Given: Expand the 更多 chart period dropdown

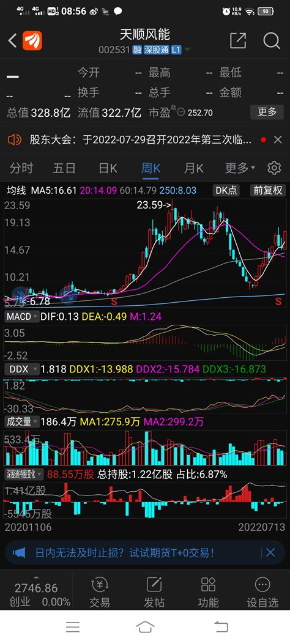Looking at the screenshot, I should click(x=240, y=168).
